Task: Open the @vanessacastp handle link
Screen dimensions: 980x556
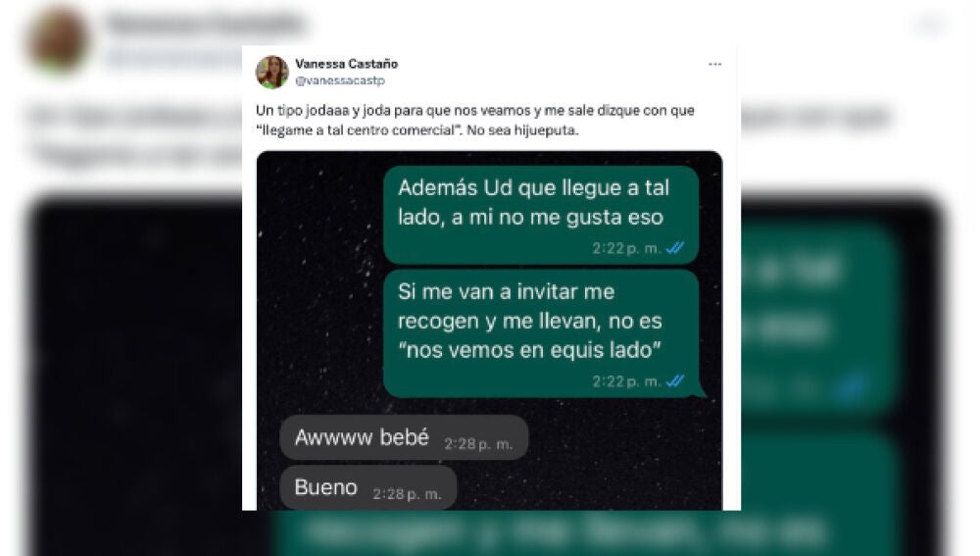Action: 340,80
